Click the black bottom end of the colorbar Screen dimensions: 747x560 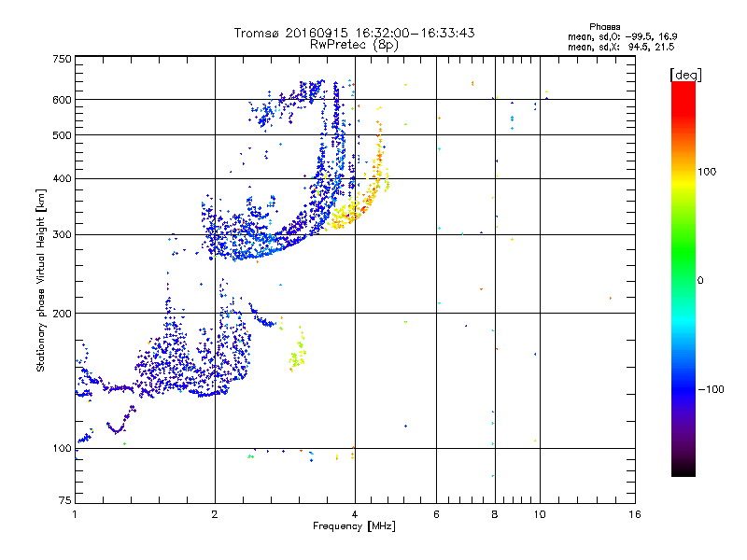coord(684,469)
